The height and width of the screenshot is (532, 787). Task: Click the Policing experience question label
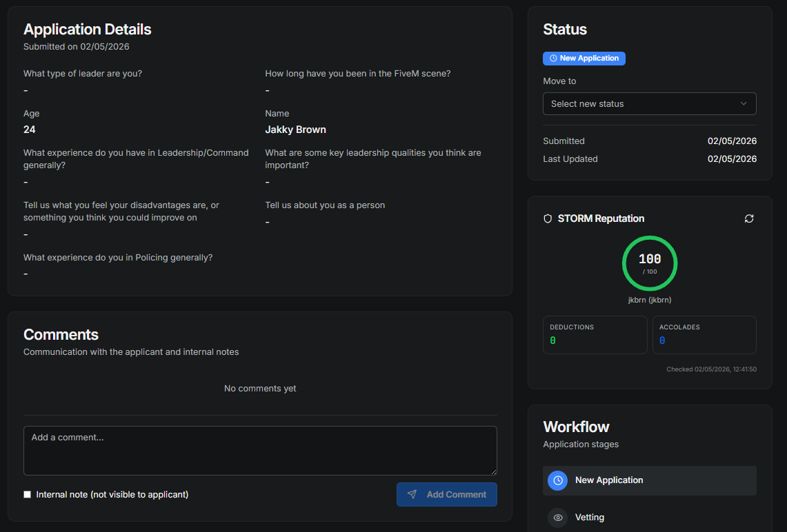pyautogui.click(x=118, y=258)
